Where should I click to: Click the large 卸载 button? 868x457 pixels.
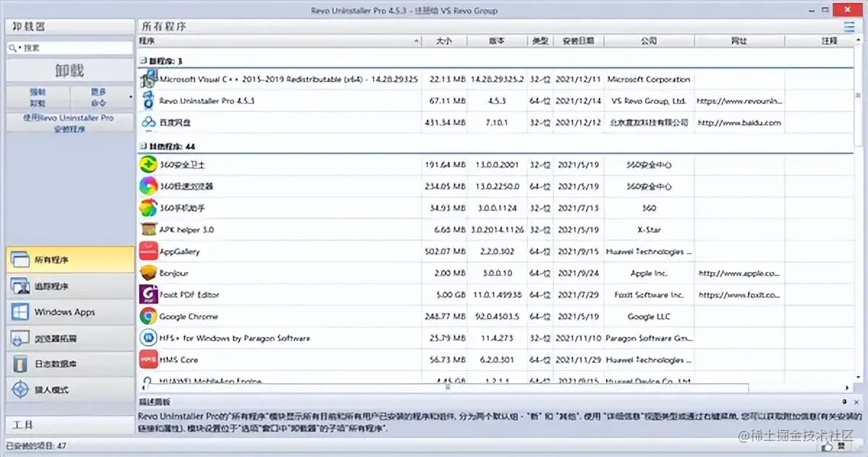point(70,70)
